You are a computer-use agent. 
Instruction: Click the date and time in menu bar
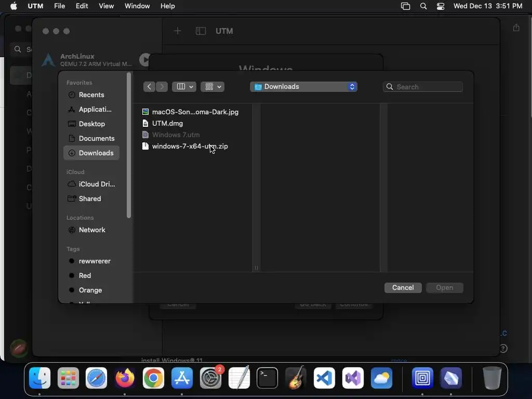488,6
